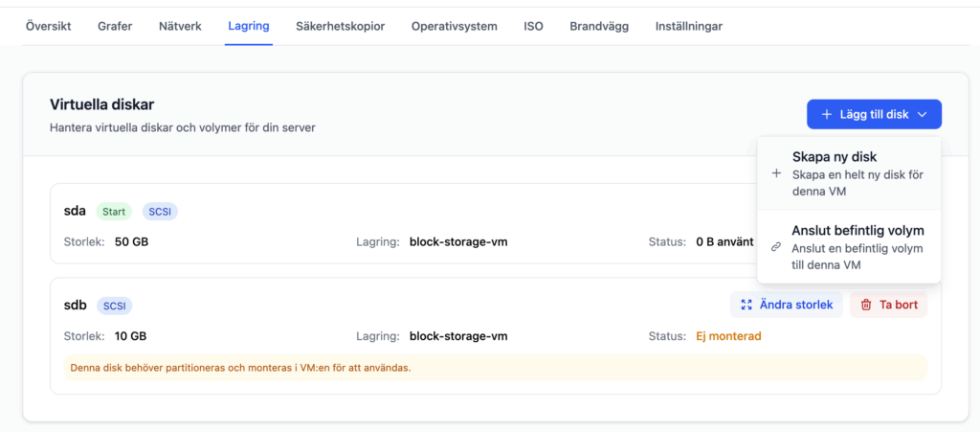Click the resize arrows icon for sdb
Viewport: 980px width, 432px height.
tap(746, 305)
